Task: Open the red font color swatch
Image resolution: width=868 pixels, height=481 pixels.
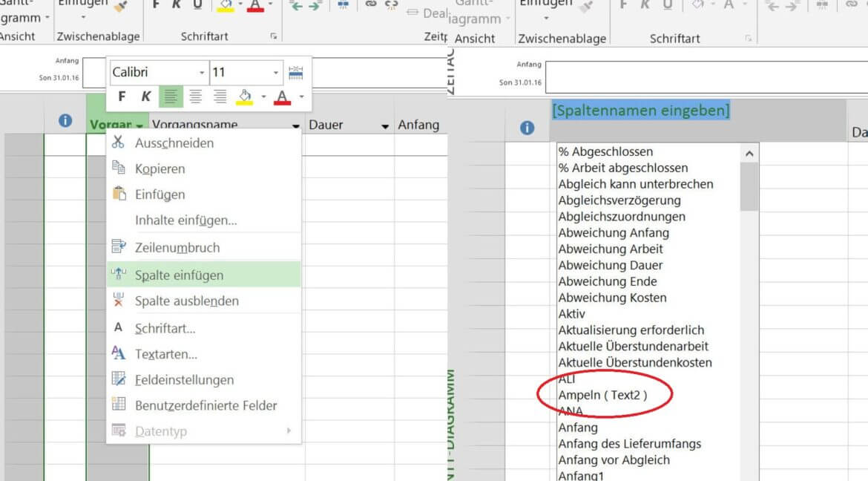Action: click(281, 97)
